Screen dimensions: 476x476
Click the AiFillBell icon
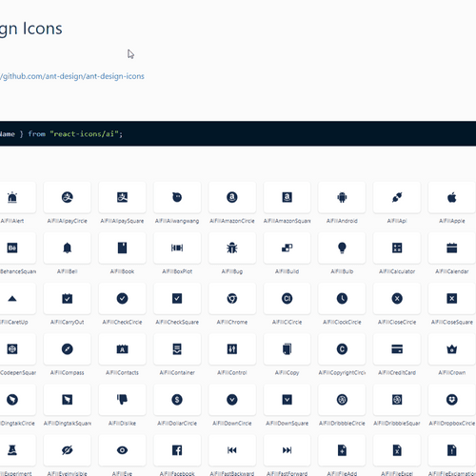coord(68,248)
